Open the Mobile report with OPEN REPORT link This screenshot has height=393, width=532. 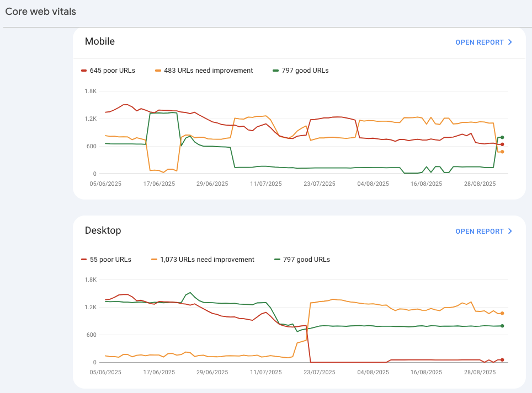coord(480,42)
